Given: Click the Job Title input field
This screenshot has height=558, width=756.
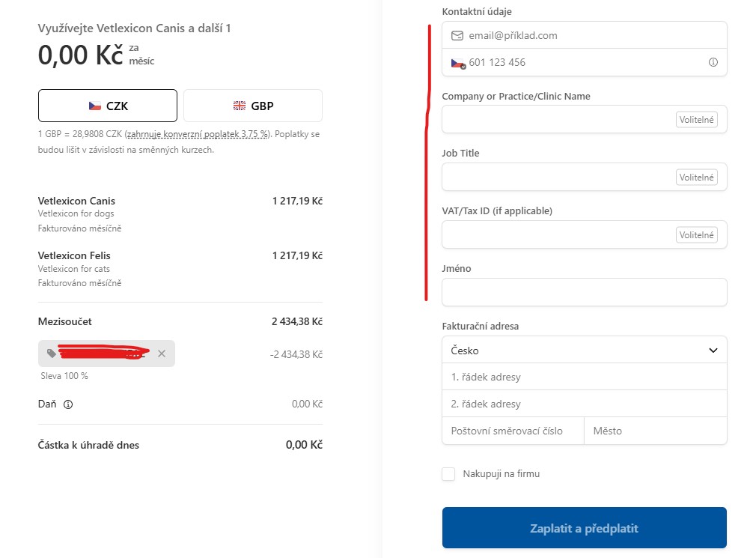Looking at the screenshot, I should pos(584,177).
